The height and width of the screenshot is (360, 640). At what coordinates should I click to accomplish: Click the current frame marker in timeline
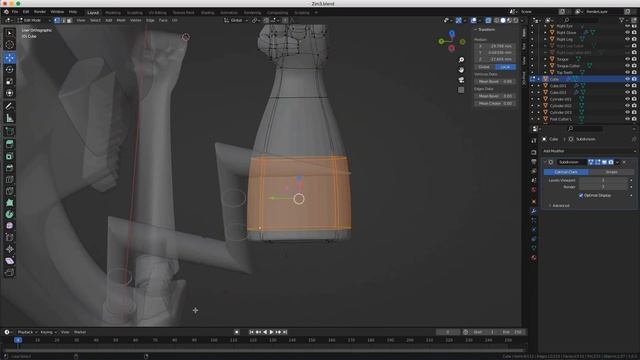point(18,340)
